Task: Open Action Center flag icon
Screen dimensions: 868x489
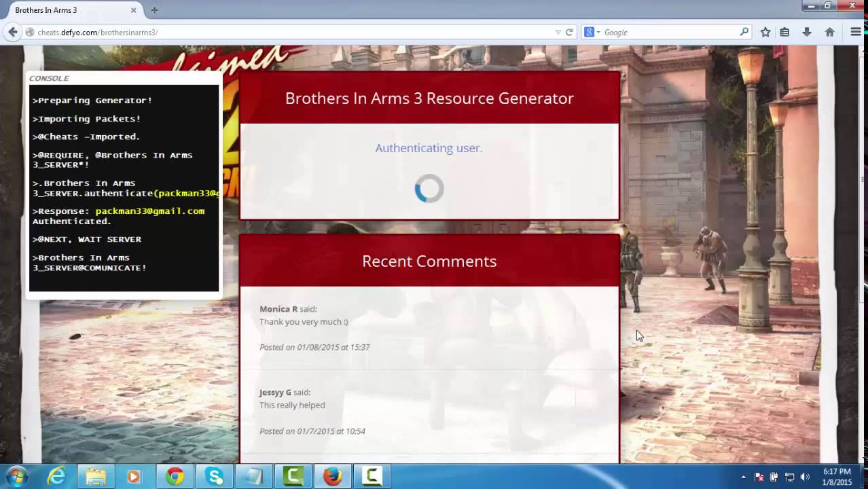Action: (759, 477)
